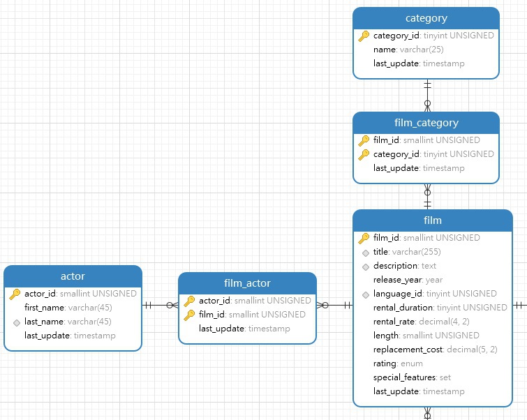Click key icon beside film_id in film_actor table
527x420 pixels.
coord(189,315)
